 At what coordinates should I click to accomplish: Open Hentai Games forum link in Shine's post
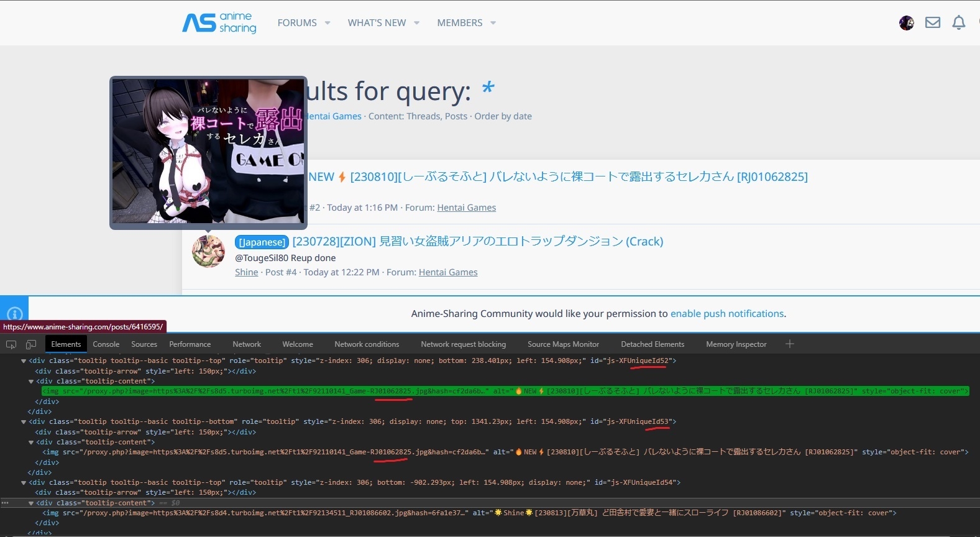coord(448,272)
